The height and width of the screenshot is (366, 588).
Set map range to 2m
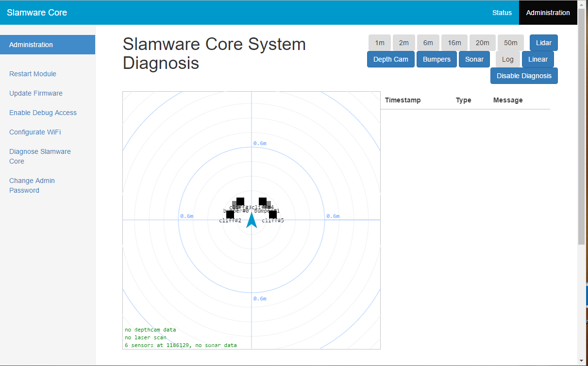point(404,43)
